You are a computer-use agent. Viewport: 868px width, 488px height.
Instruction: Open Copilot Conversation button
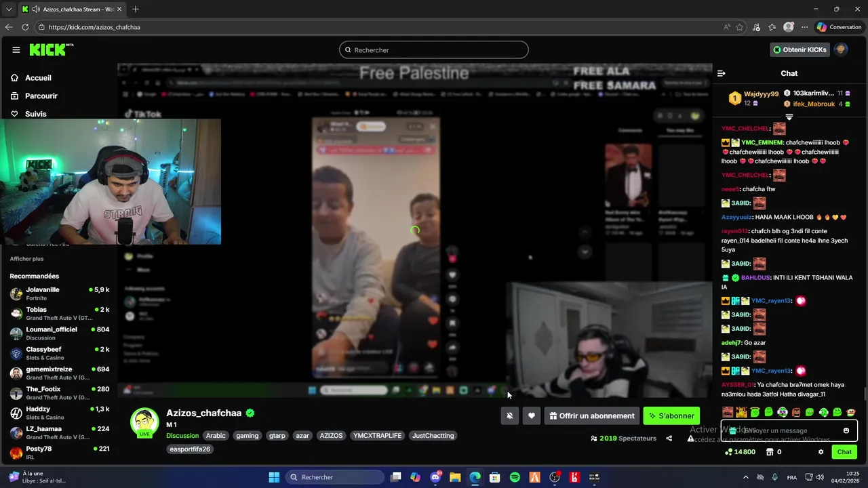(x=840, y=27)
